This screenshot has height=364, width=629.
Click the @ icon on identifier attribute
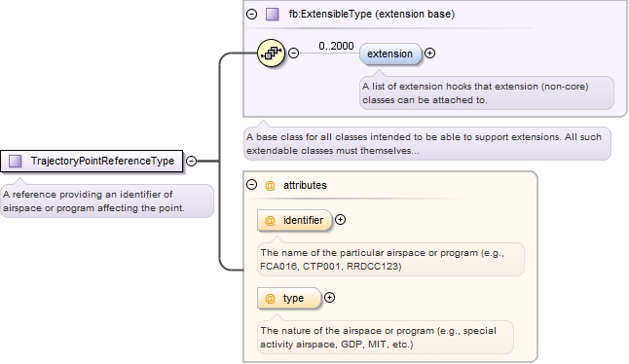coord(270,221)
